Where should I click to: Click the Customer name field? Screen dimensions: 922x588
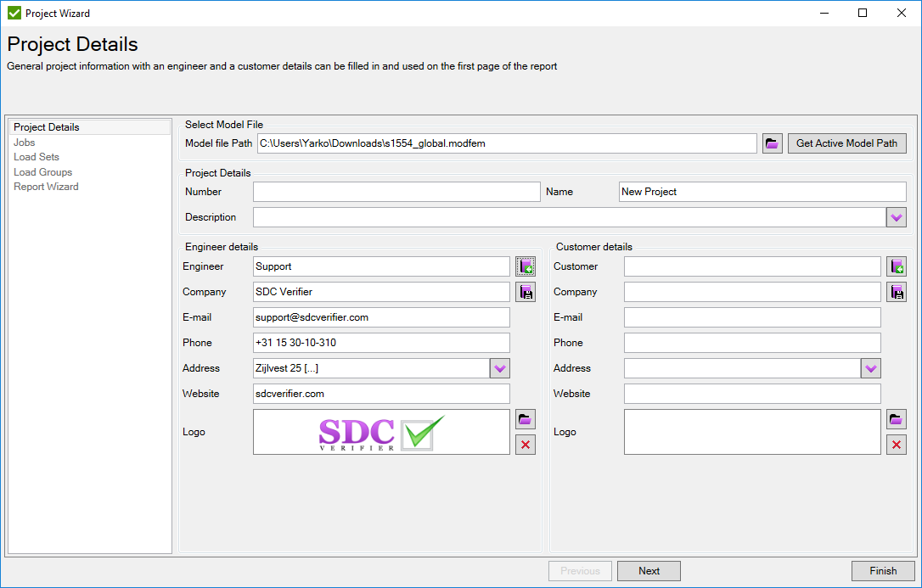click(753, 266)
